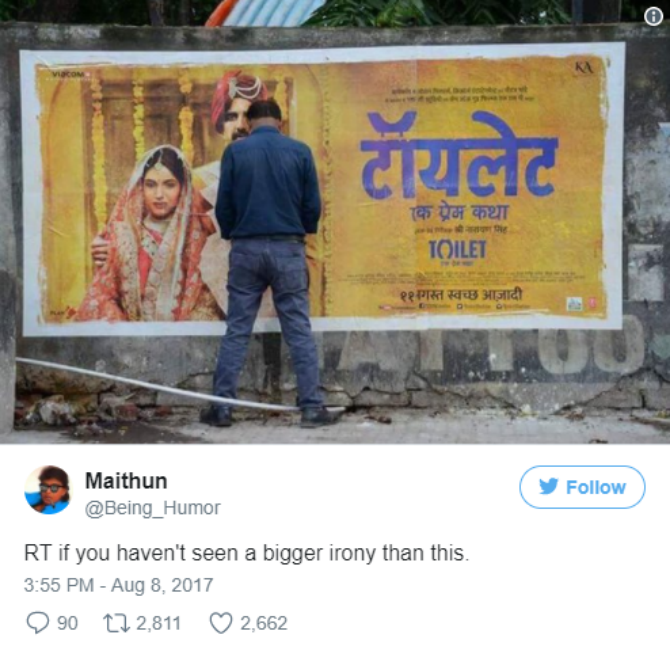Click the retweet arrows icon
Viewport: 670px width, 650px height.
(117, 623)
